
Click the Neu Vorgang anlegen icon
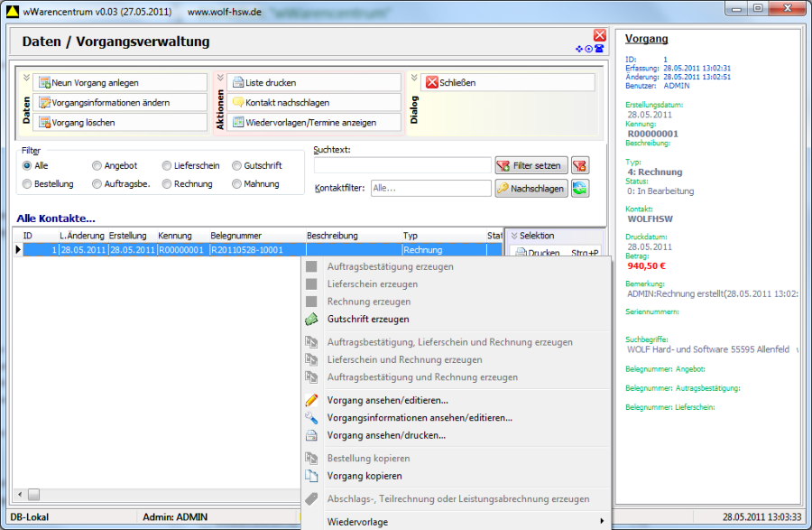(42, 83)
